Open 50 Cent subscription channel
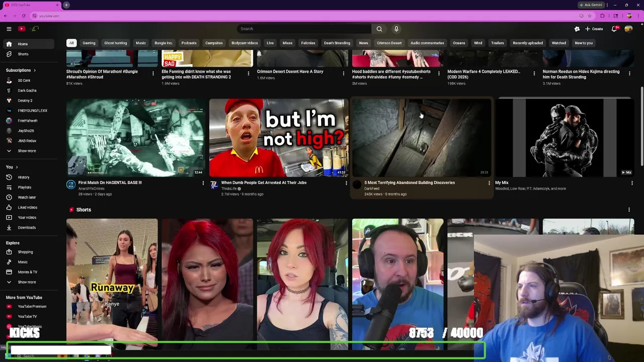 pyautogui.click(x=24, y=80)
